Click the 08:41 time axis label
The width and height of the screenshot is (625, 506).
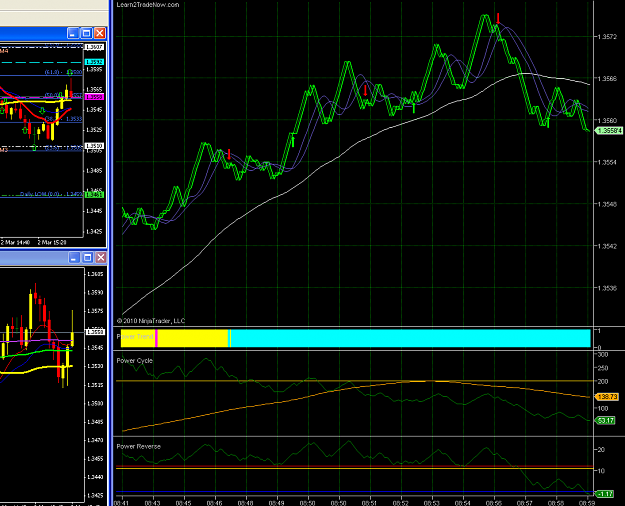coord(121,503)
